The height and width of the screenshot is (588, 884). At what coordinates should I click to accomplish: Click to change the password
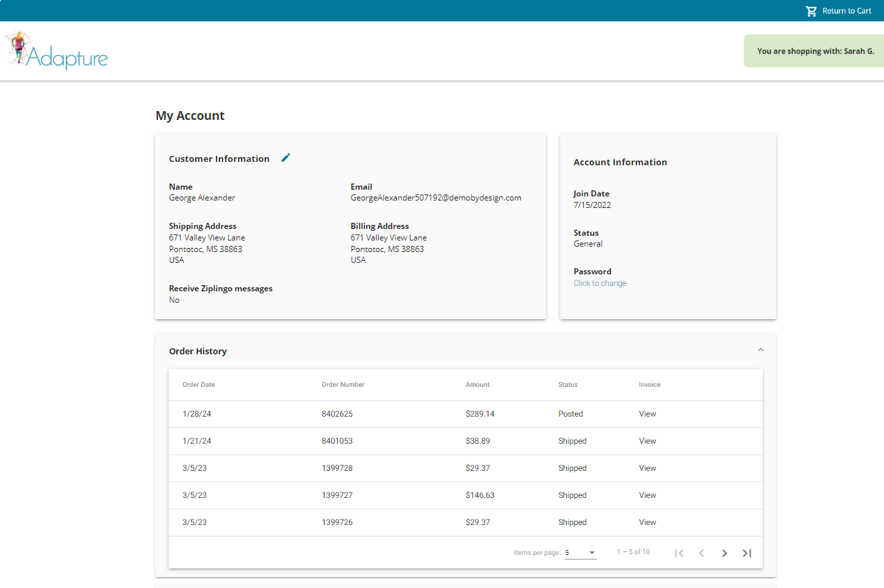pyautogui.click(x=599, y=283)
